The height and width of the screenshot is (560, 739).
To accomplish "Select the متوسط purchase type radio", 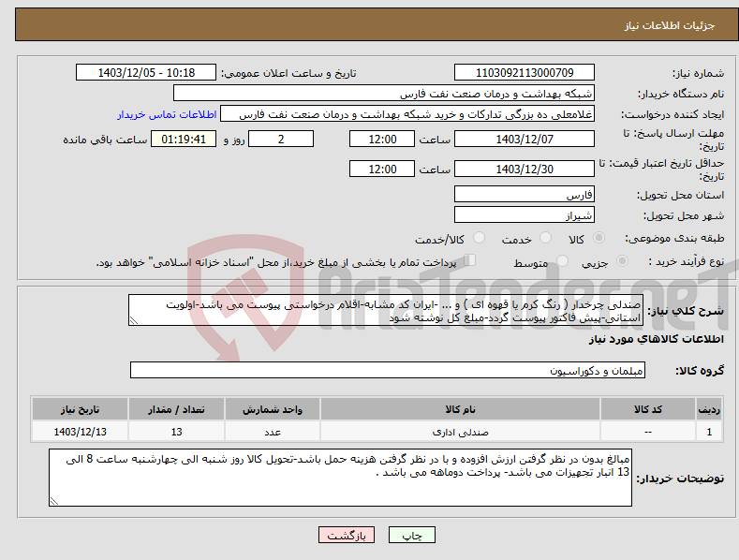I will [562, 260].
